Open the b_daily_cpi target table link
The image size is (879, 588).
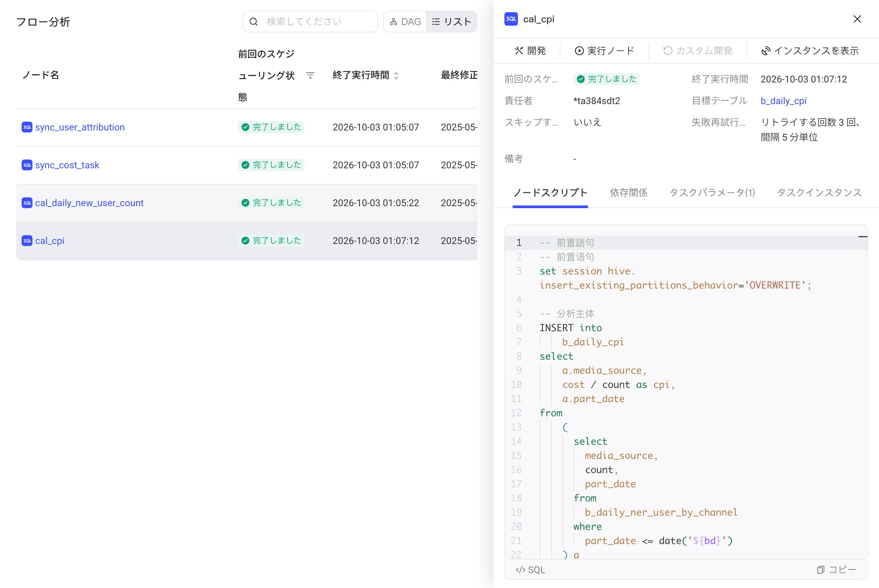point(783,101)
